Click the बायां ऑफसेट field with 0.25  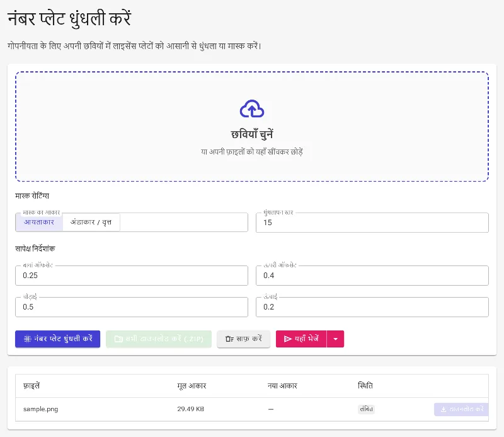point(132,276)
